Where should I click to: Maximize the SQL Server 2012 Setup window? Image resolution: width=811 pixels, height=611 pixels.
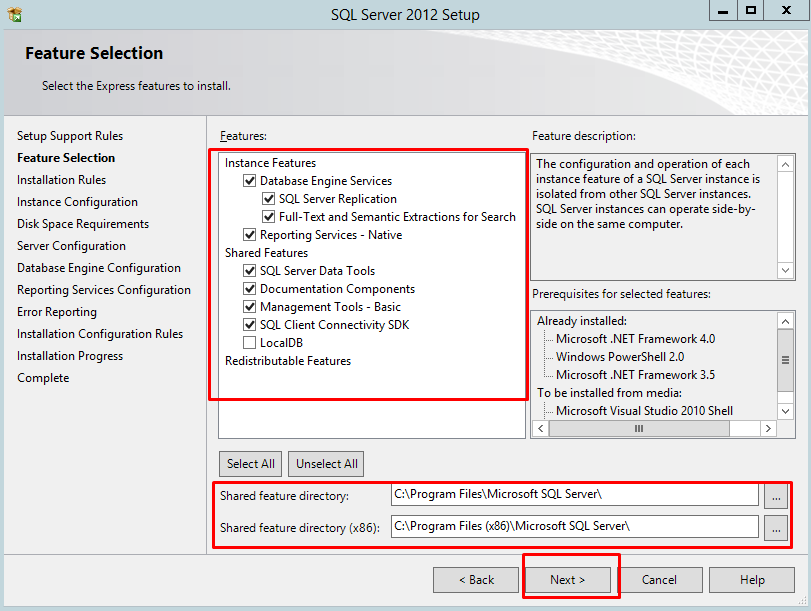tap(750, 10)
